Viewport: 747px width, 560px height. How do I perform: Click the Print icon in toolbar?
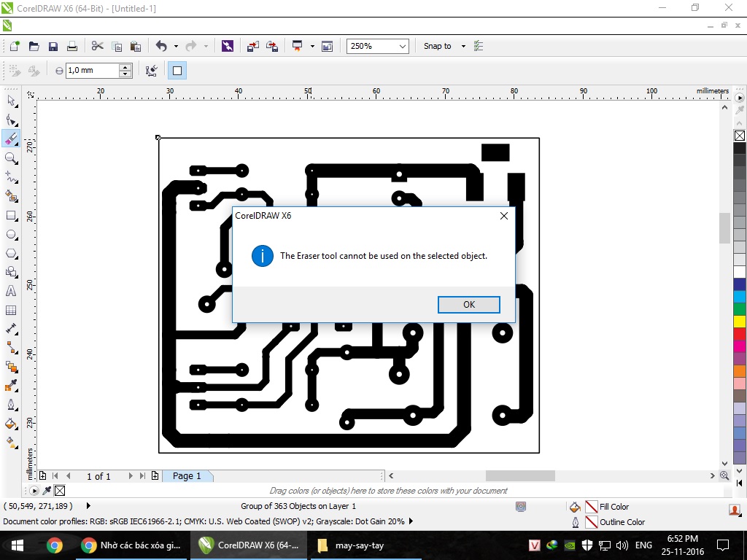[72, 46]
